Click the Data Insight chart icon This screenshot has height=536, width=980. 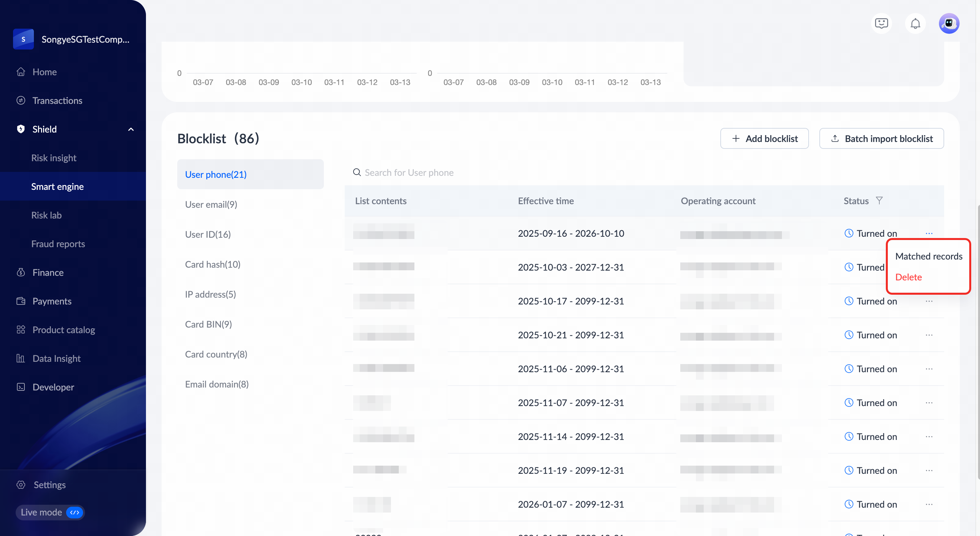point(21,359)
